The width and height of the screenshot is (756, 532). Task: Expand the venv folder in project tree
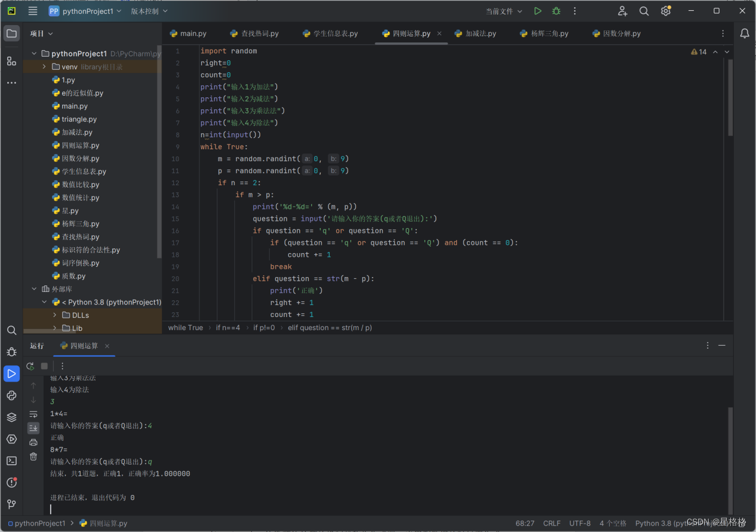tap(44, 67)
